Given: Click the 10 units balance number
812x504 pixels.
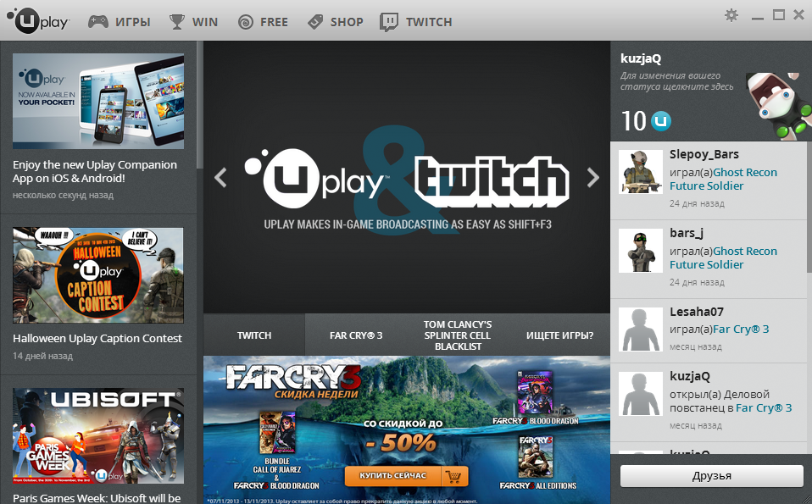Looking at the screenshot, I should 633,121.
